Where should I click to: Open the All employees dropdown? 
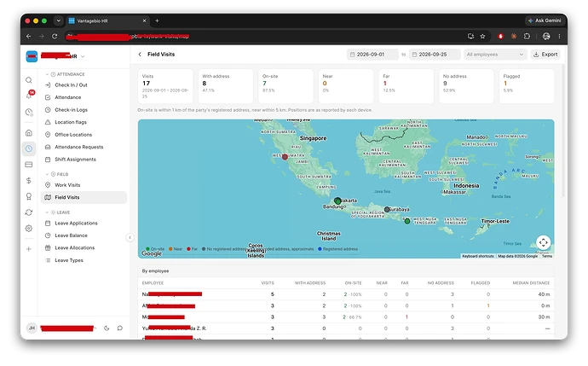pos(494,55)
